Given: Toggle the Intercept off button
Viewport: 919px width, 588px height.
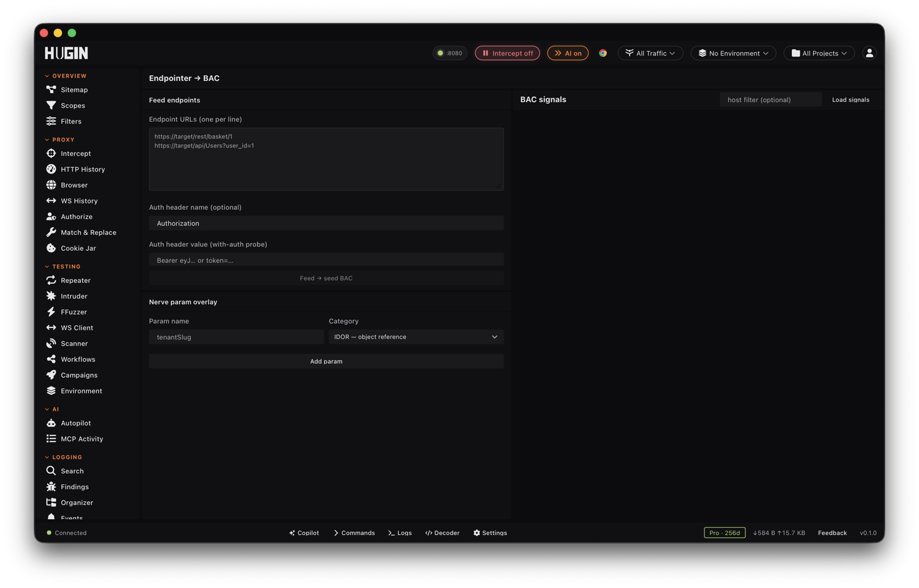Looking at the screenshot, I should (507, 53).
